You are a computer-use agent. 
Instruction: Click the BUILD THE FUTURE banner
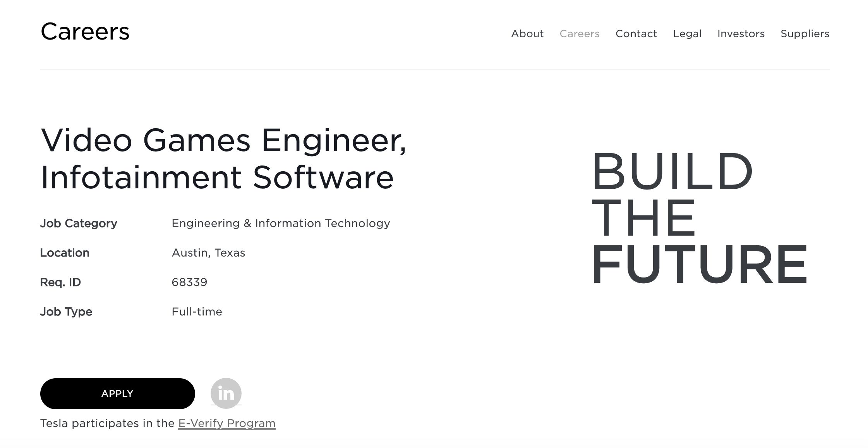click(699, 218)
